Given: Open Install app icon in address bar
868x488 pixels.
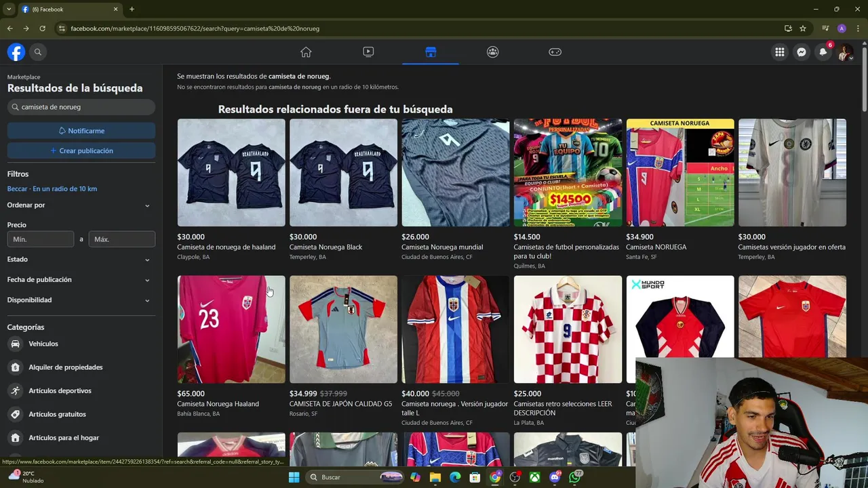Looking at the screenshot, I should pos(788,28).
